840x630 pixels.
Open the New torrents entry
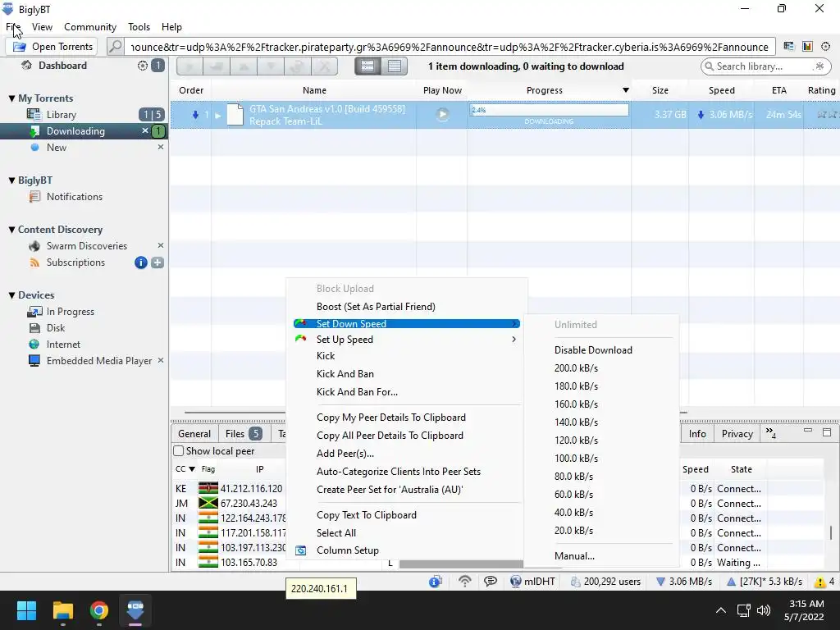(57, 148)
